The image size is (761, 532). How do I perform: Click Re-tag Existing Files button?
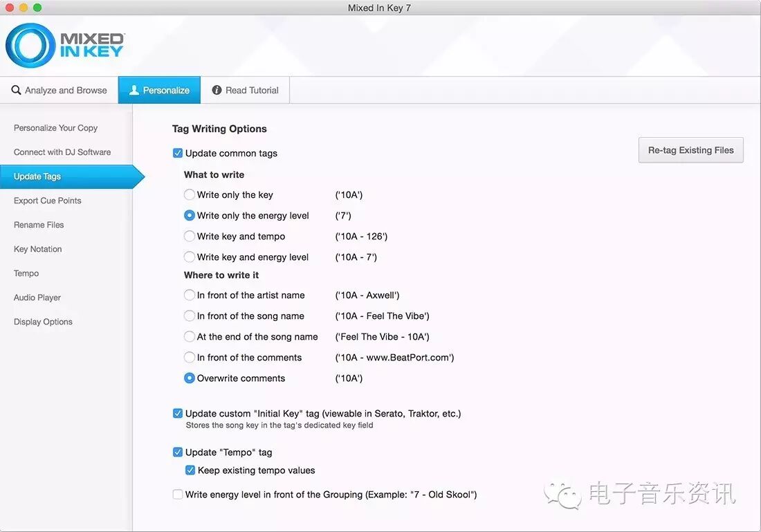tap(690, 151)
